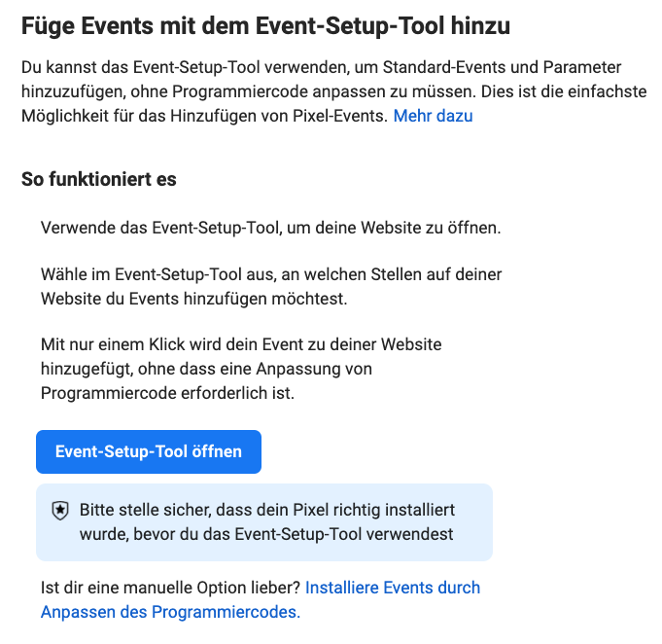Click the 'Füge Events mit dem Event-Setup-Tool hinzu' heading
The width and height of the screenshot is (662, 644).
(x=265, y=26)
